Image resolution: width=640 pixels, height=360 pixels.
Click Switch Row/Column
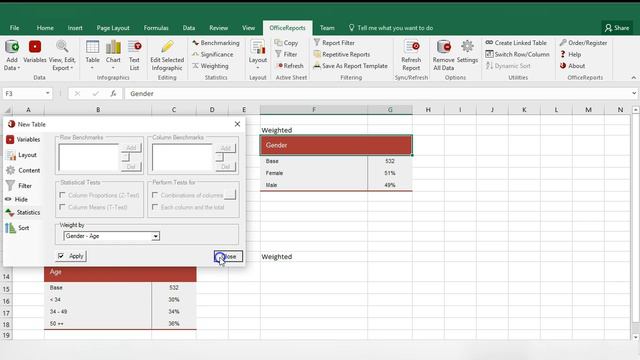[517, 54]
